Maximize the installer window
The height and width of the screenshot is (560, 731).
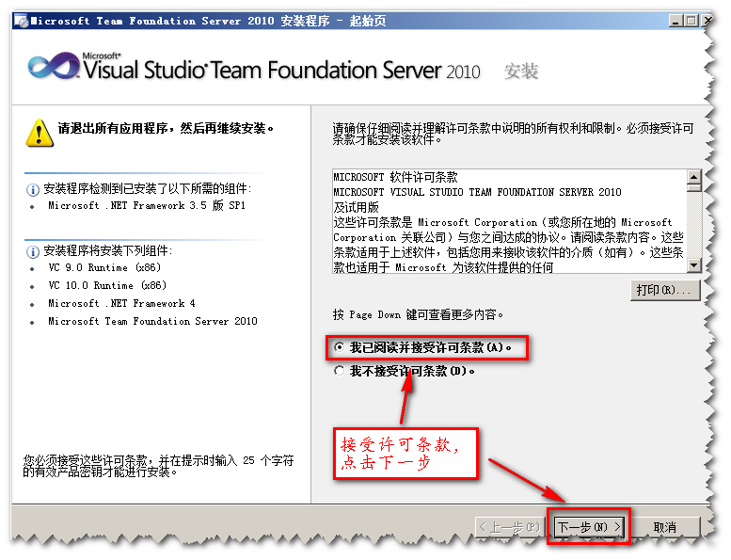[691, 21]
